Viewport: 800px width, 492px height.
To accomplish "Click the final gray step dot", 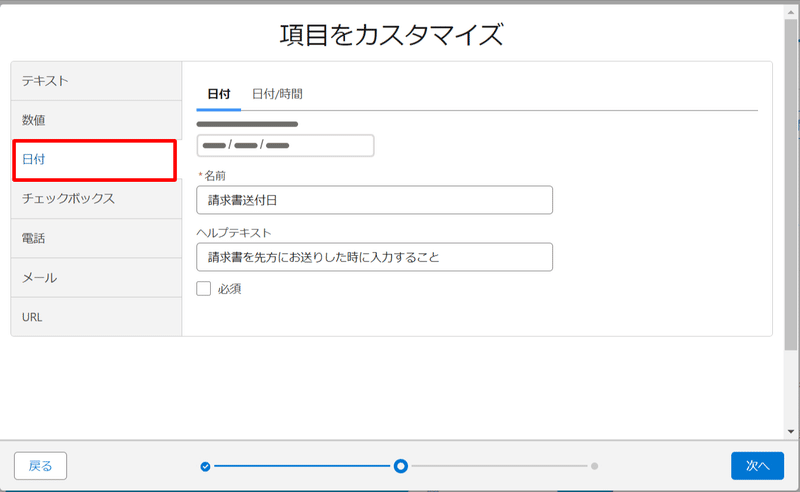I will click(x=594, y=466).
